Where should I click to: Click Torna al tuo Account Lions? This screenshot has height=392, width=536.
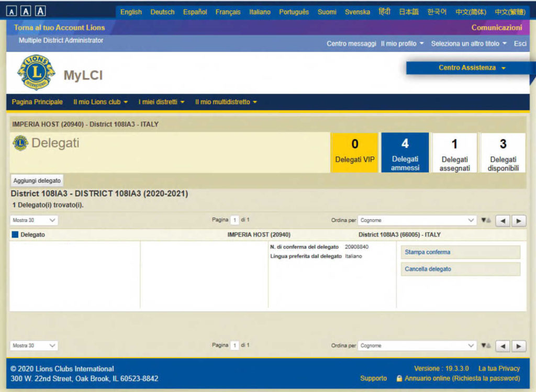60,28
